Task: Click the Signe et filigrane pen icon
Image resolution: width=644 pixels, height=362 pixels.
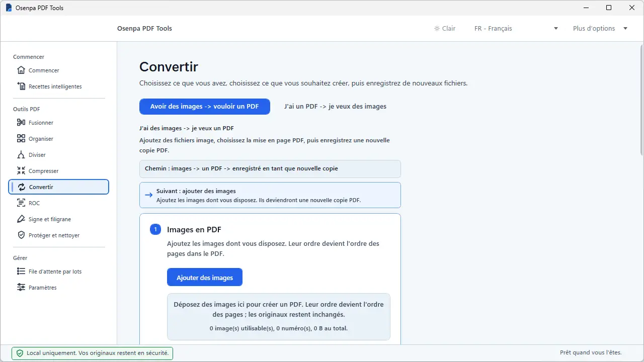Action: (x=21, y=219)
